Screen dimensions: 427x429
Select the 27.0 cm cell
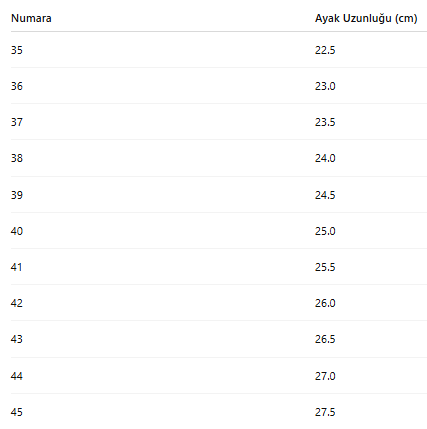click(325, 376)
